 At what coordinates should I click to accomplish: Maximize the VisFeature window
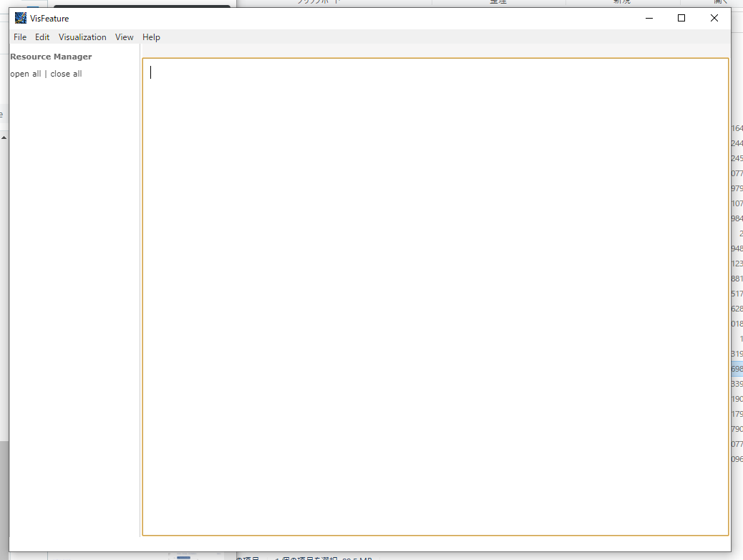click(x=681, y=18)
